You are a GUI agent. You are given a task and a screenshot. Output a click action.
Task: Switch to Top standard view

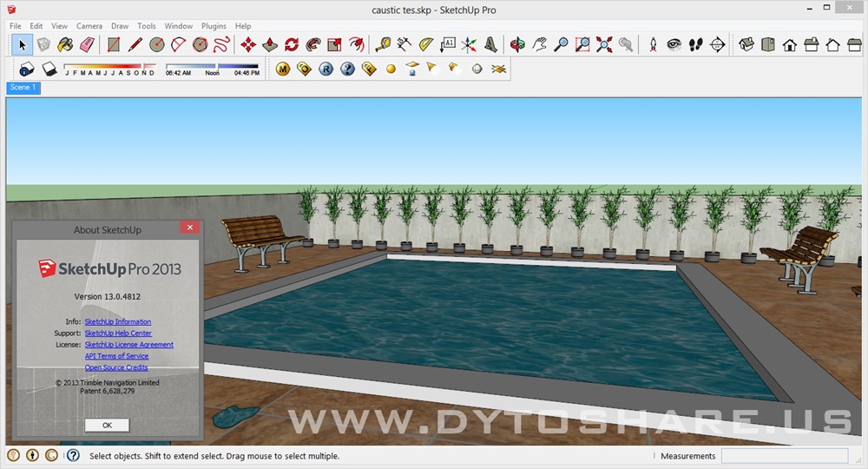tap(768, 45)
